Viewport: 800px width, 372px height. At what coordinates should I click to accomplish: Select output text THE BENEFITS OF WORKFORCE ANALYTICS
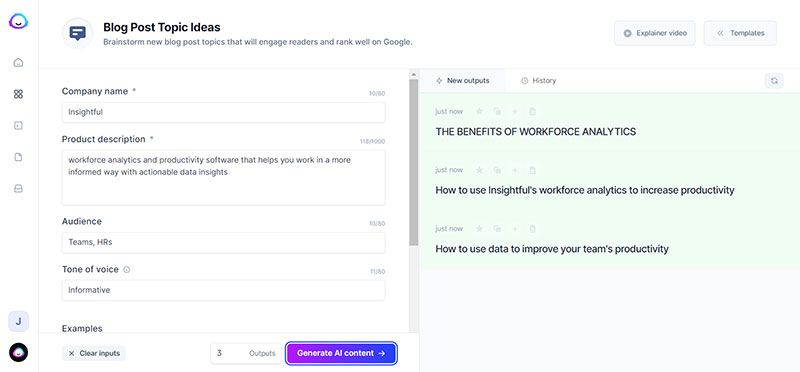pos(535,132)
